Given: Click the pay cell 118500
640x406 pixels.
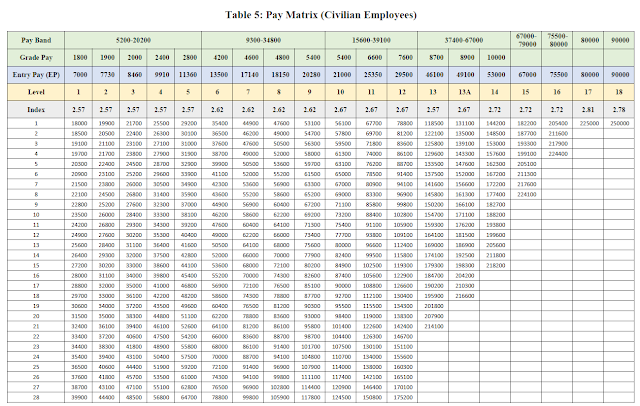Looking at the screenshot, I should point(434,123).
